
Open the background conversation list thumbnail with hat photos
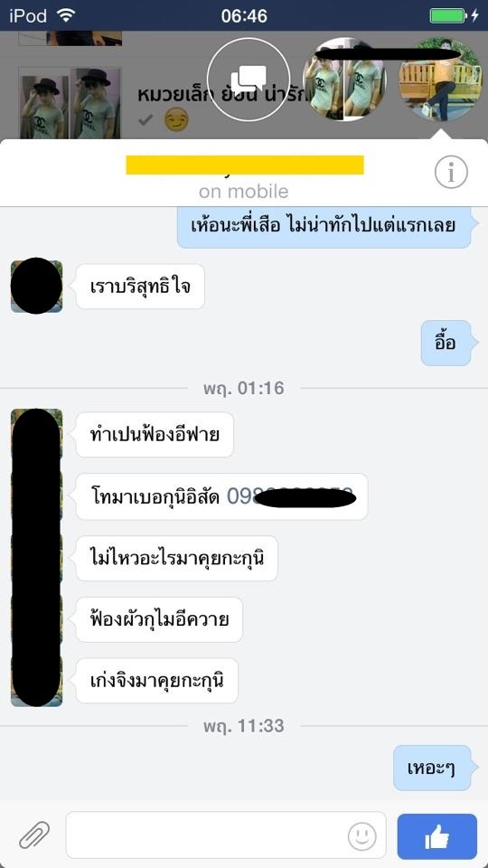pyautogui.click(x=70, y=103)
